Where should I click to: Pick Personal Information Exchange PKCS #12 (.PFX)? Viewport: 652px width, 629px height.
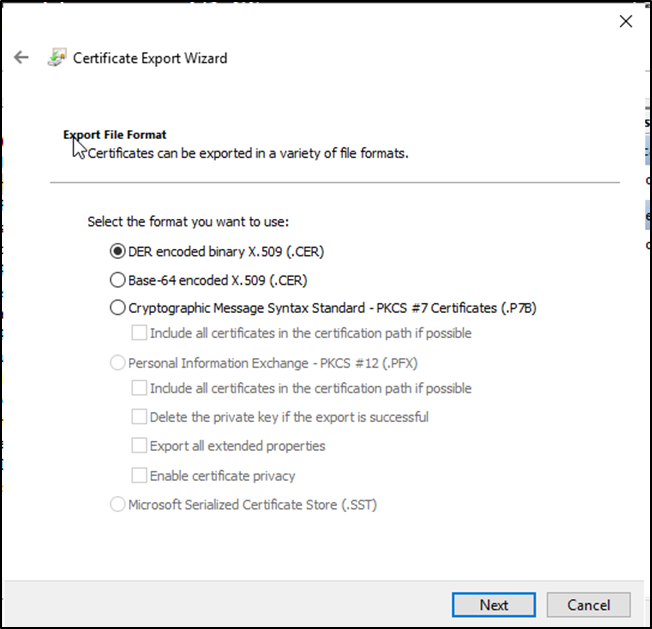[118, 363]
